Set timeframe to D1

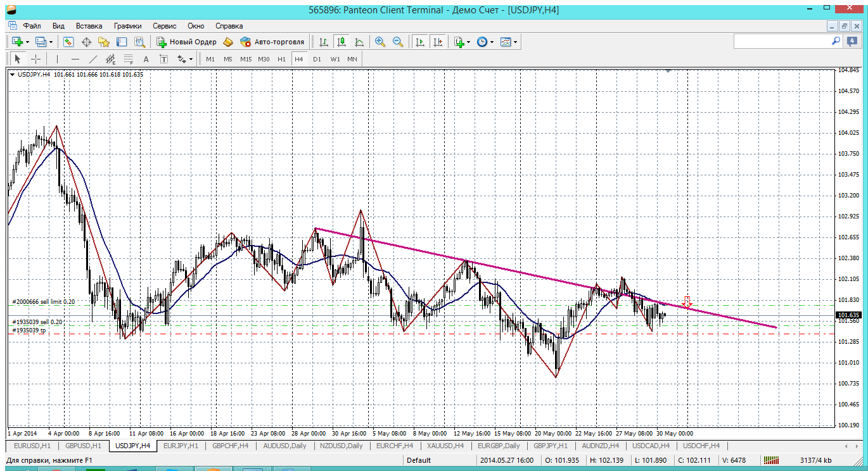click(x=317, y=59)
